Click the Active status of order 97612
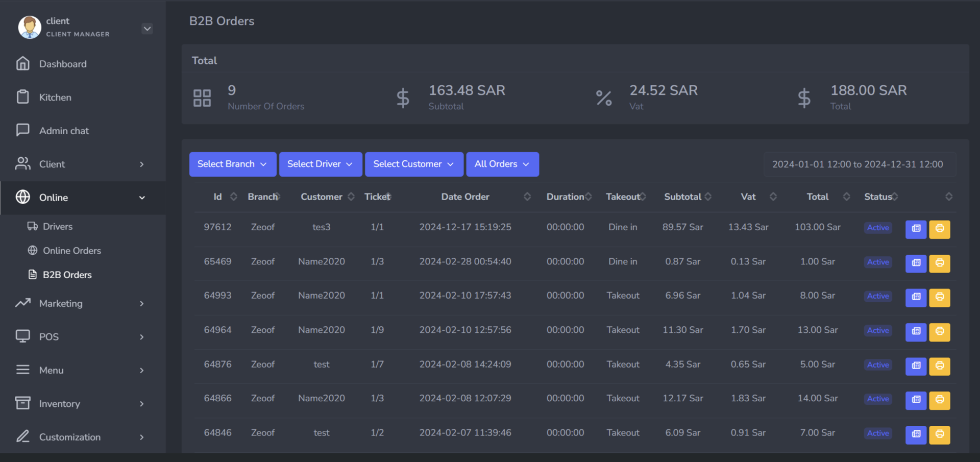This screenshot has width=980, height=462. click(878, 228)
